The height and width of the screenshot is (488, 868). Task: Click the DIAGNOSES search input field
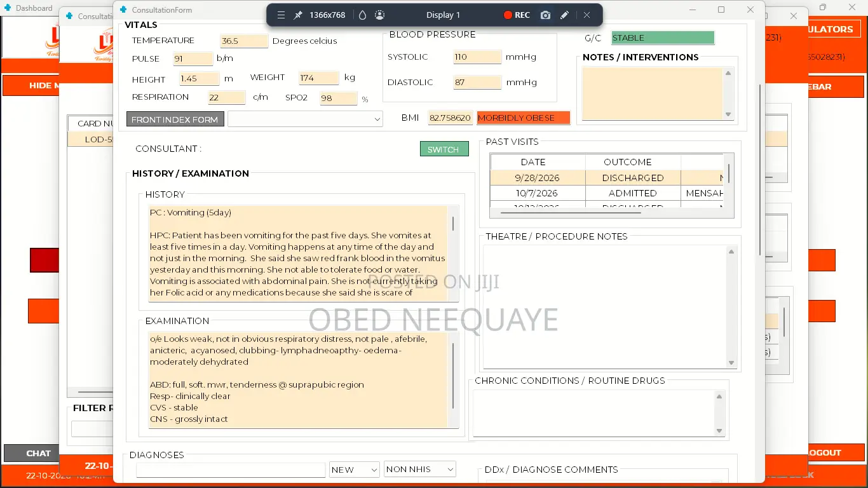pos(231,470)
